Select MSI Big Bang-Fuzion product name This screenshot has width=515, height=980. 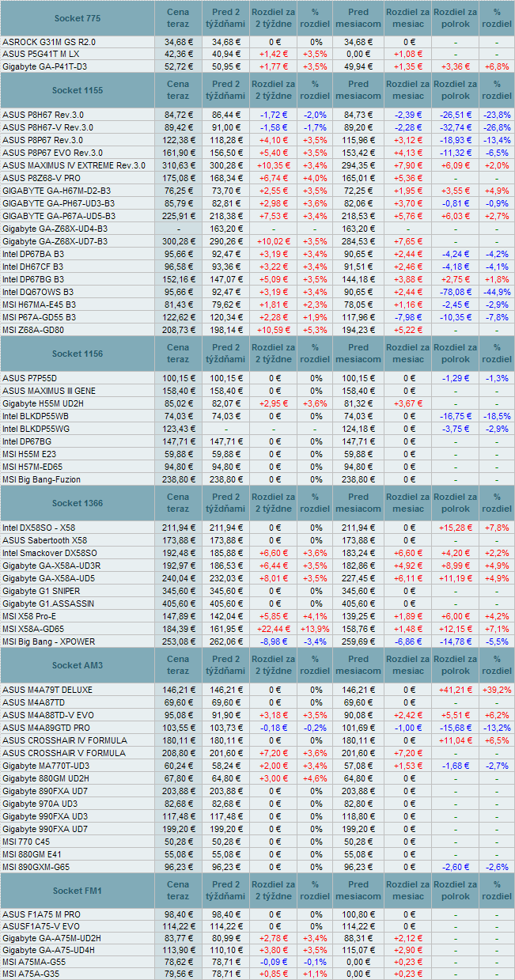pyautogui.click(x=42, y=479)
